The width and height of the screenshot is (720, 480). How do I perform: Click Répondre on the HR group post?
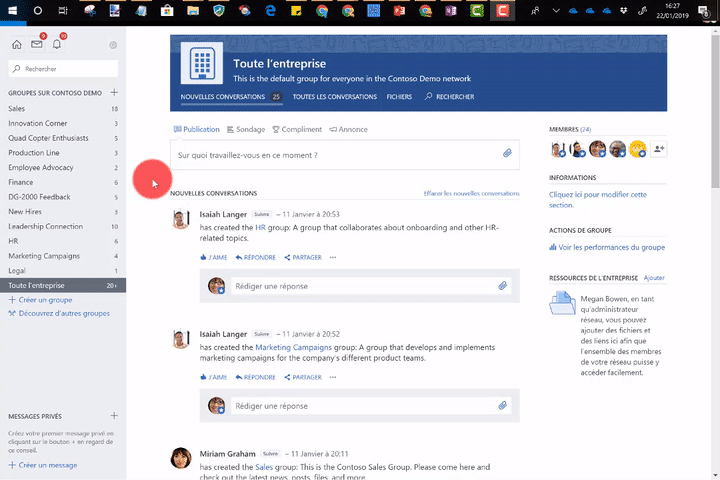point(256,257)
